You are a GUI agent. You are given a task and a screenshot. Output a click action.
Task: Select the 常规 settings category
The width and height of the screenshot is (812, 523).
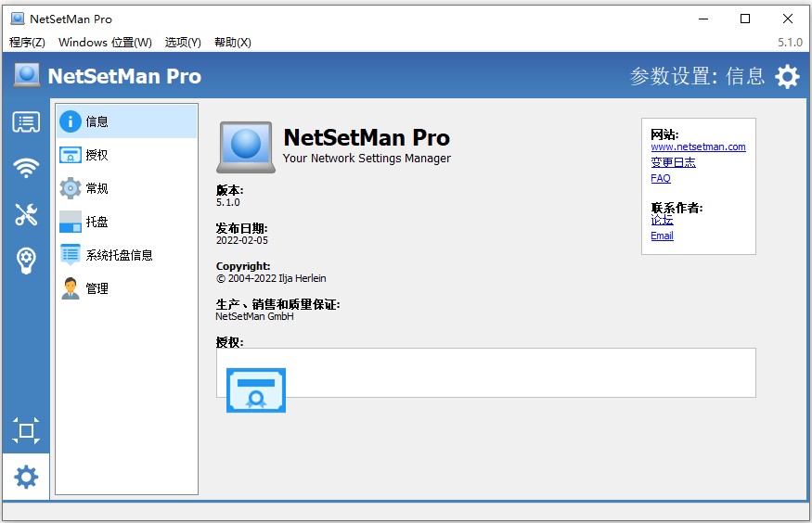[127, 188]
